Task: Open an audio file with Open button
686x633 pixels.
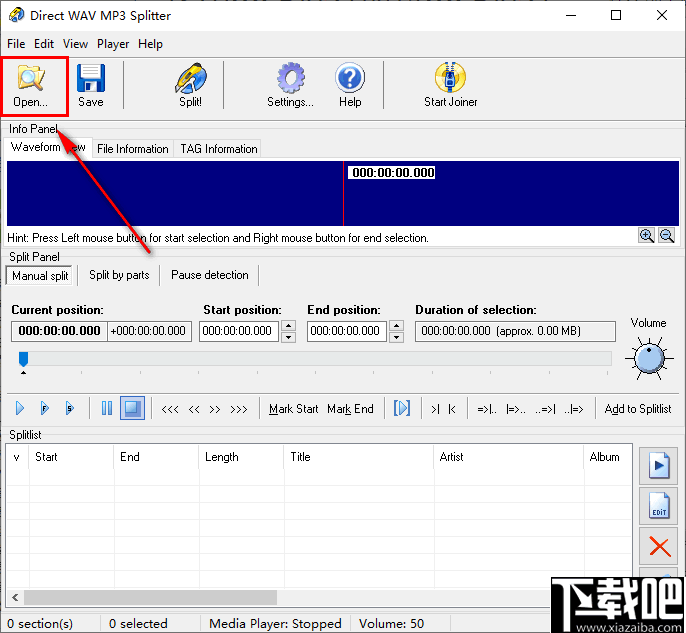Action: pos(31,86)
